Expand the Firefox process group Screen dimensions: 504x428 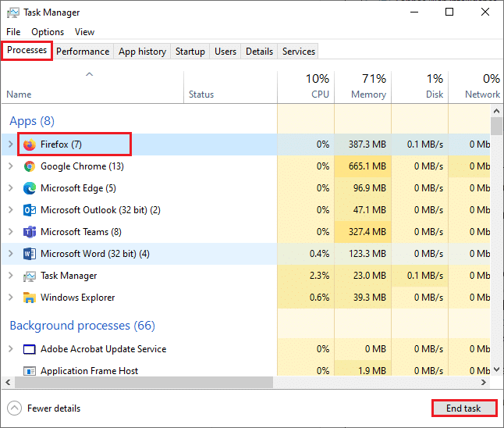pyautogui.click(x=11, y=144)
